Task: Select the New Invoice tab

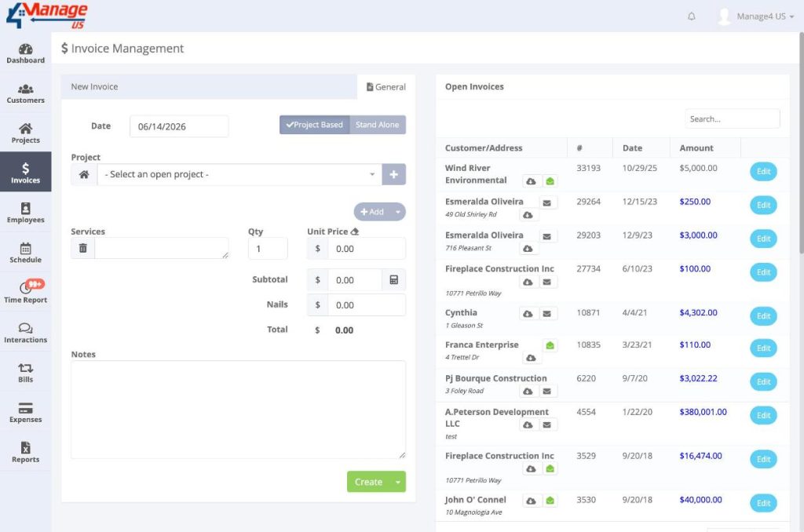Action: tap(94, 86)
